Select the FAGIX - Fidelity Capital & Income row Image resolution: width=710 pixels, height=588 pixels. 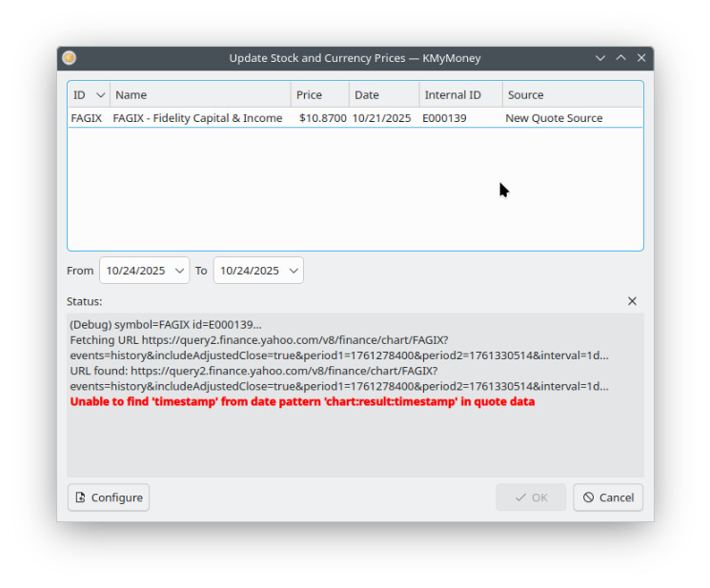coord(197,118)
